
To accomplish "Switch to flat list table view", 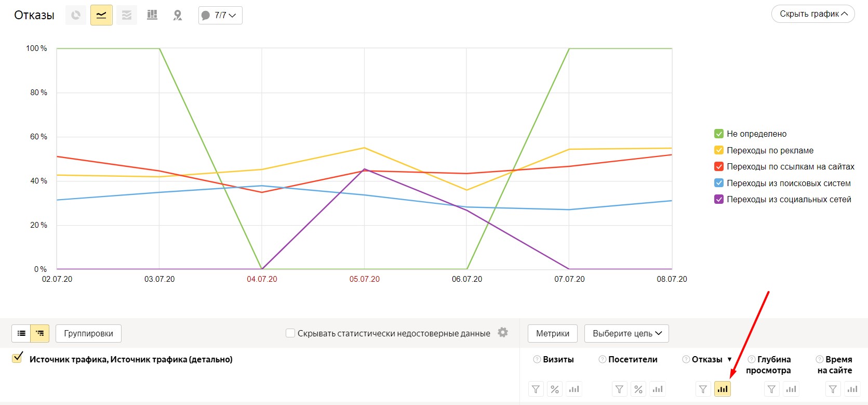I will (21, 333).
